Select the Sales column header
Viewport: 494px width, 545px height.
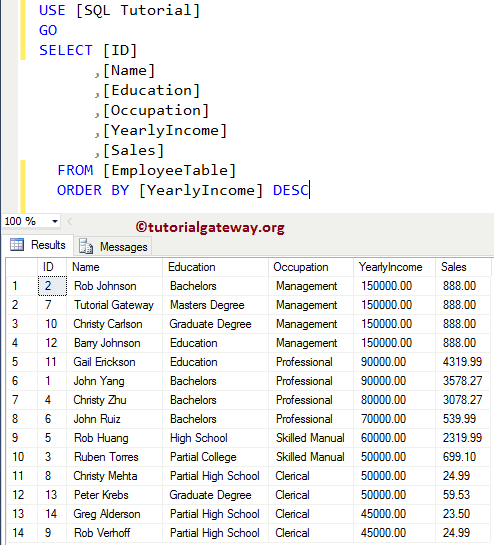click(463, 267)
